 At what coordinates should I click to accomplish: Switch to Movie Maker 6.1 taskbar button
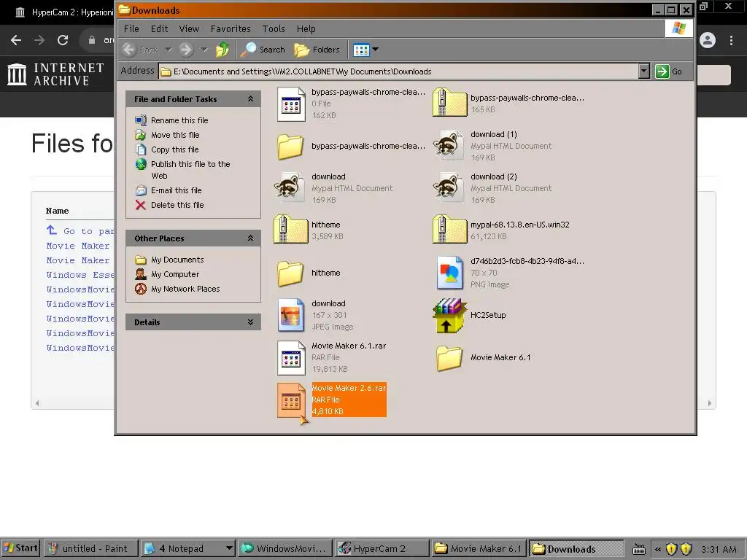(479, 548)
